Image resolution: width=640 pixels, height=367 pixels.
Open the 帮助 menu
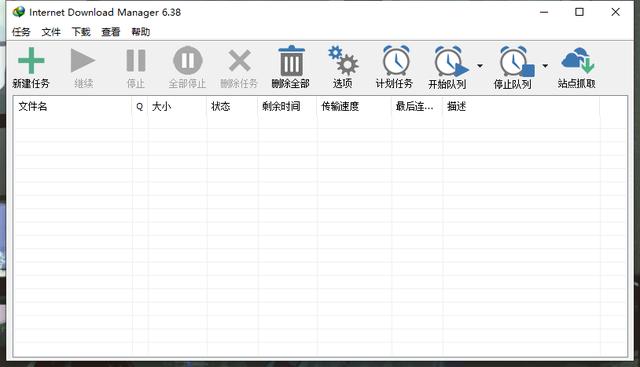[x=140, y=32]
